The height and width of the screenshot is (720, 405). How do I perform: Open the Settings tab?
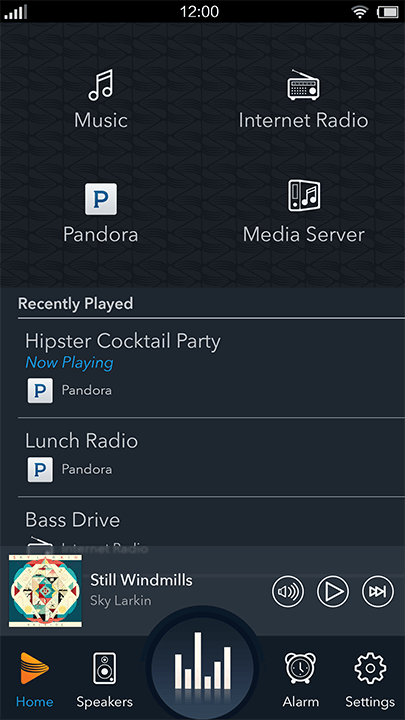(x=370, y=681)
